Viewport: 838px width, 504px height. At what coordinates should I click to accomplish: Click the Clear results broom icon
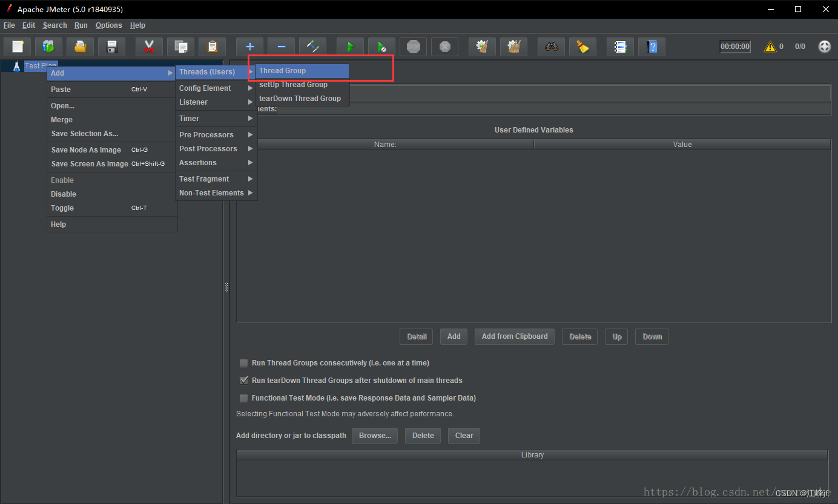pyautogui.click(x=482, y=47)
